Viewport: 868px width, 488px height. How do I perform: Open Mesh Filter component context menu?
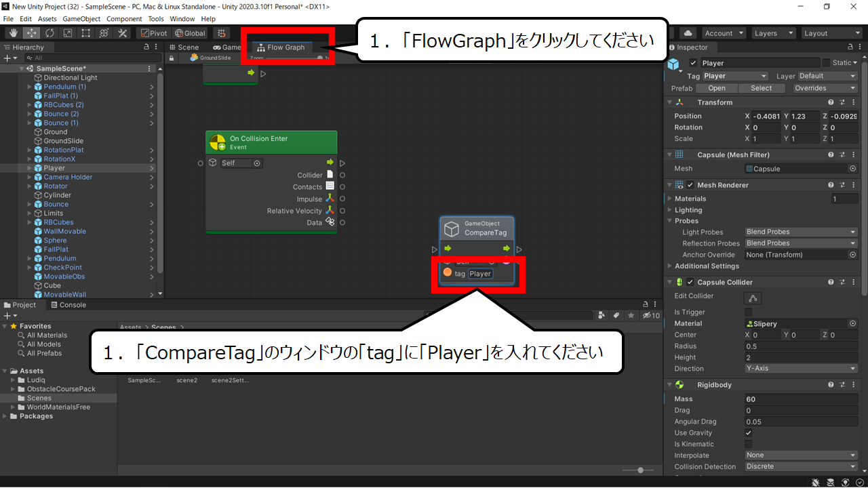tap(852, 155)
